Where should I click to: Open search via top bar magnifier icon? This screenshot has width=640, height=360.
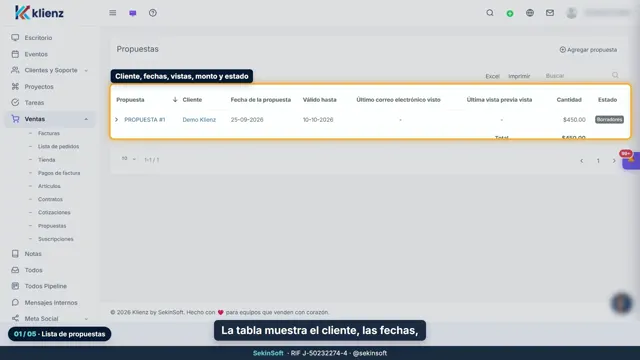(490, 13)
